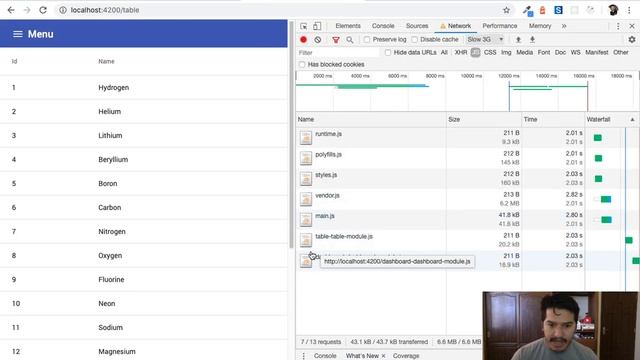
Task: Filter requests by Manifest
Action: click(597, 53)
